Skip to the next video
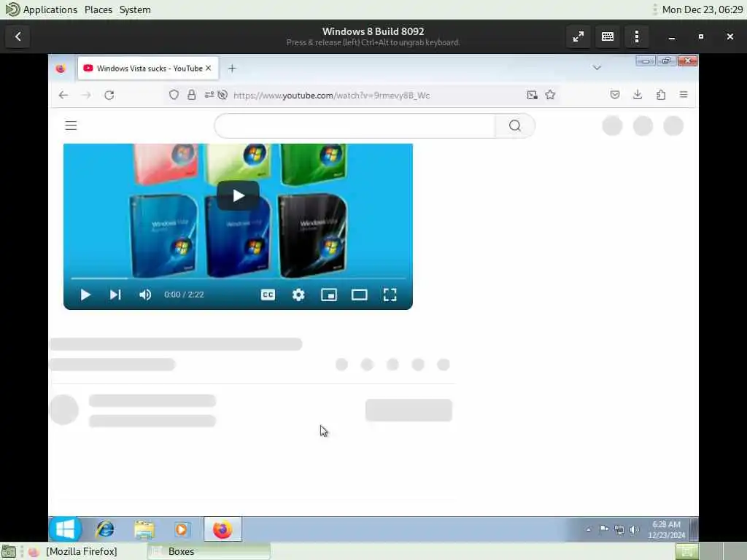This screenshot has width=747, height=560. point(115,295)
